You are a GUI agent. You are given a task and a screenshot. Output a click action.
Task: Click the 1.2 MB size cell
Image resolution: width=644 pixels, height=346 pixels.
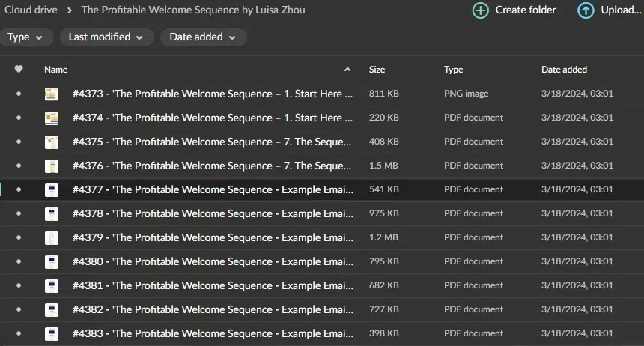383,237
